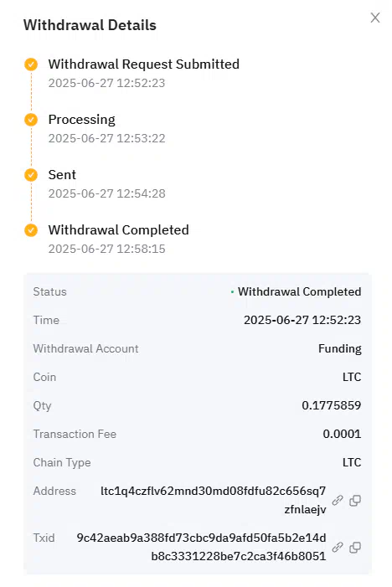Click the Withdrawal Details title
Screen dimensions: 392x587
pyautogui.click(x=90, y=25)
